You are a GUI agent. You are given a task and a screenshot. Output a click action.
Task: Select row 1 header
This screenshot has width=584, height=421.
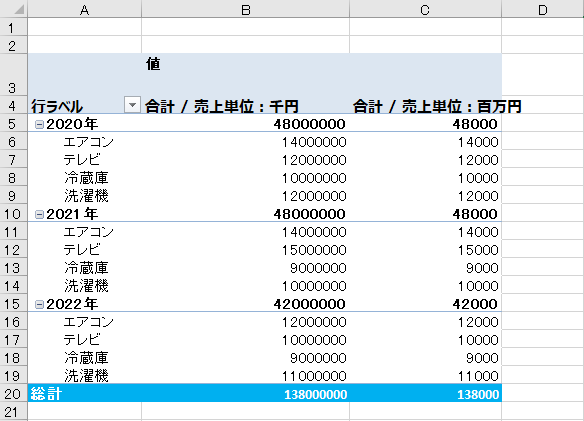coord(13,27)
